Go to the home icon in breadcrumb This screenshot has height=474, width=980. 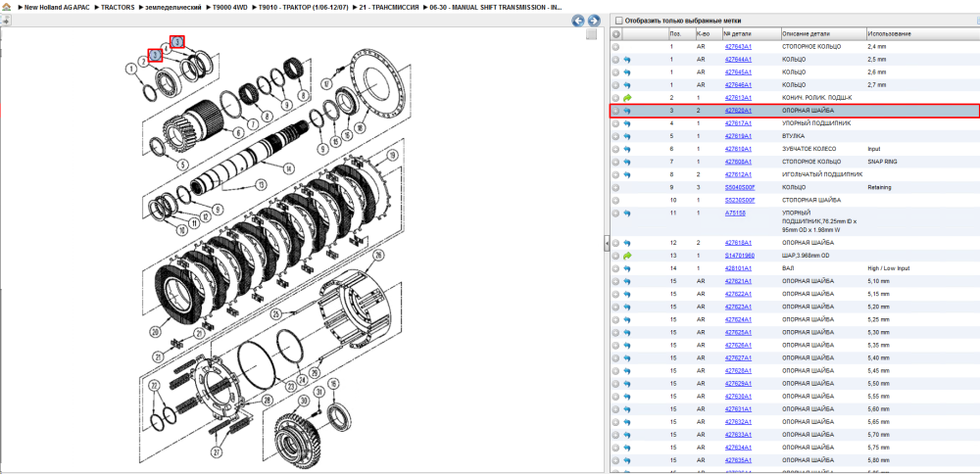coord(8,7)
